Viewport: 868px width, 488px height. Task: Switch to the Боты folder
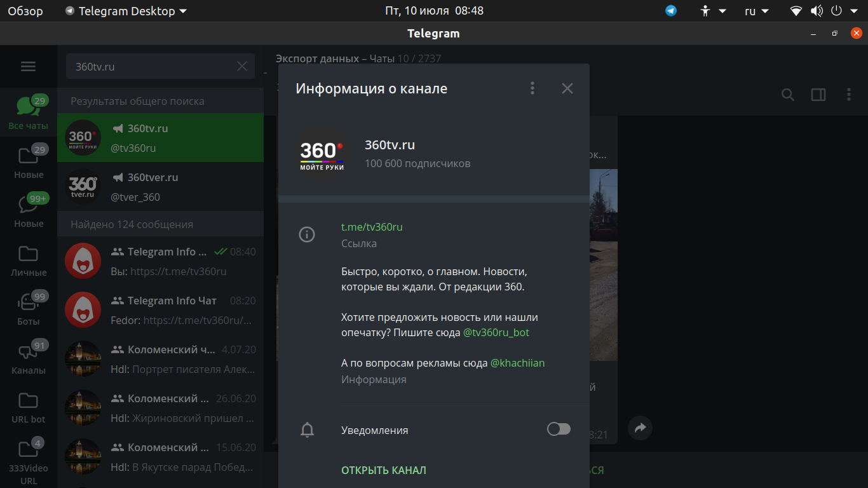coord(28,308)
